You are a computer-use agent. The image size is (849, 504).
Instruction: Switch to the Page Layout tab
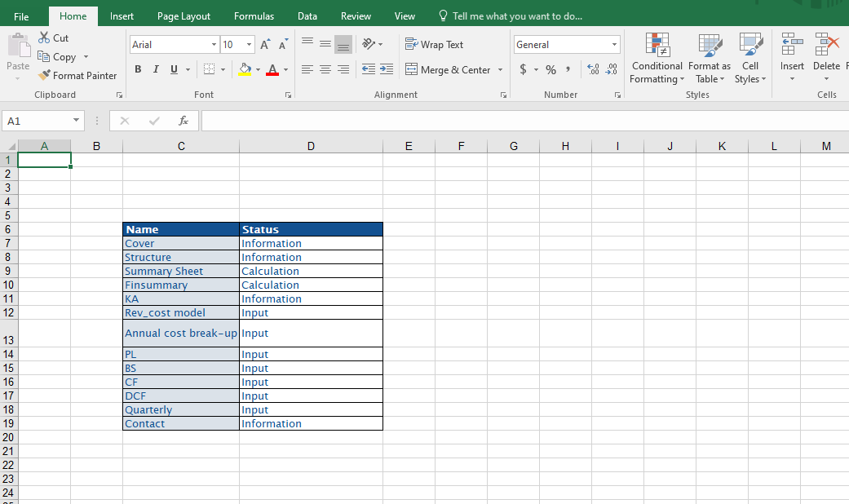[184, 16]
